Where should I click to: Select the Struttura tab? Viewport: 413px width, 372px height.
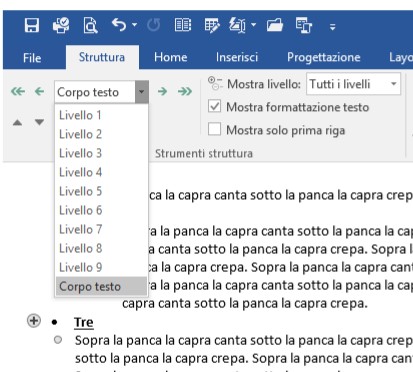point(102,57)
